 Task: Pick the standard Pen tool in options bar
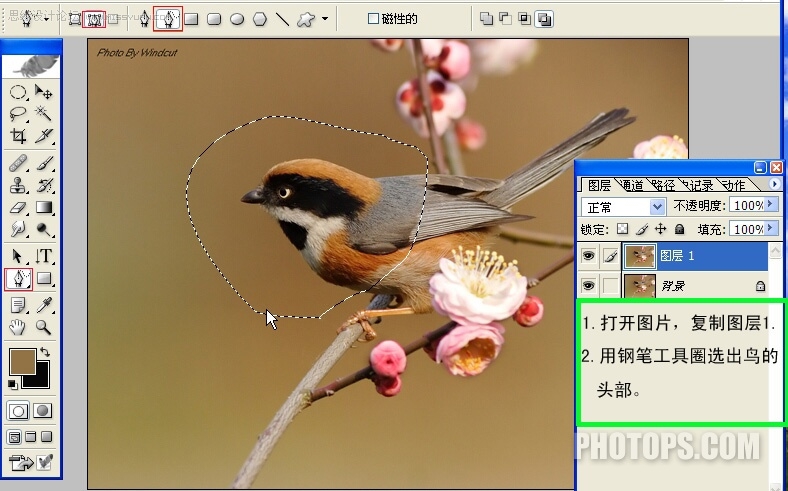coord(144,19)
